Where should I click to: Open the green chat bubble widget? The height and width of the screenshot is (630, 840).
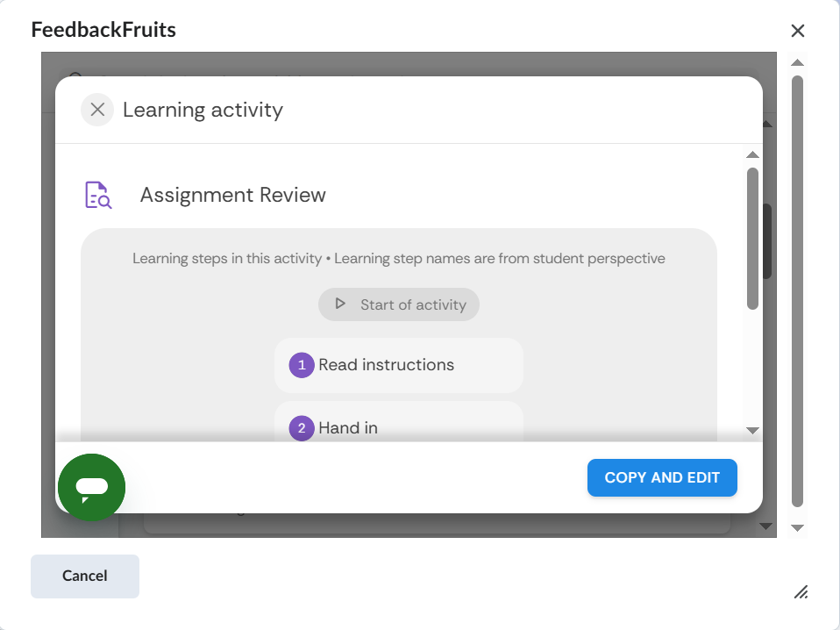click(92, 487)
